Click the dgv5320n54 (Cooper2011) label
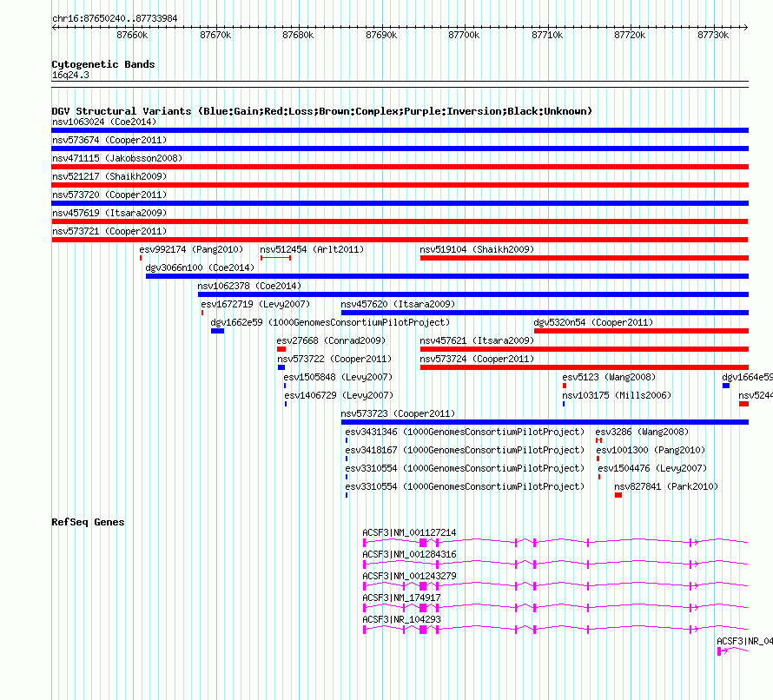The image size is (773, 700). 593,322
